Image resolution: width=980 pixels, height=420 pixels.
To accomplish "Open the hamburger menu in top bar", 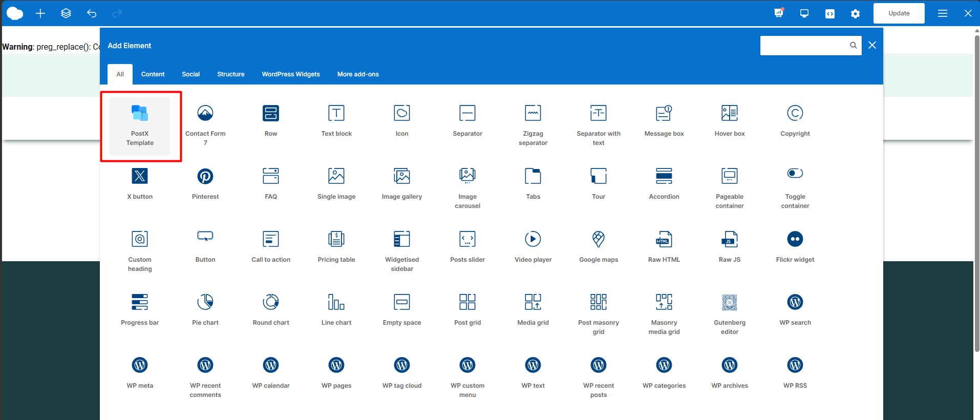I will pos(943,13).
